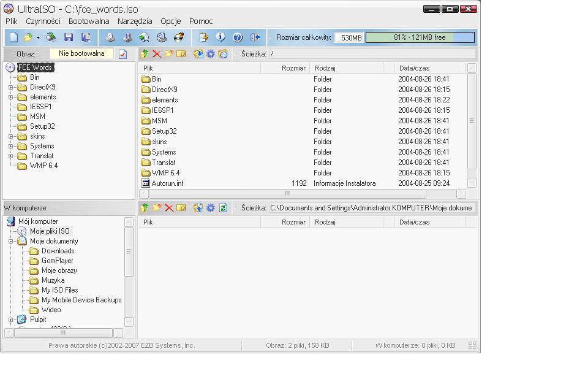The image size is (588, 368).
Task: Click the Ścieżka field of the local file pane
Action: pyautogui.click(x=372, y=208)
